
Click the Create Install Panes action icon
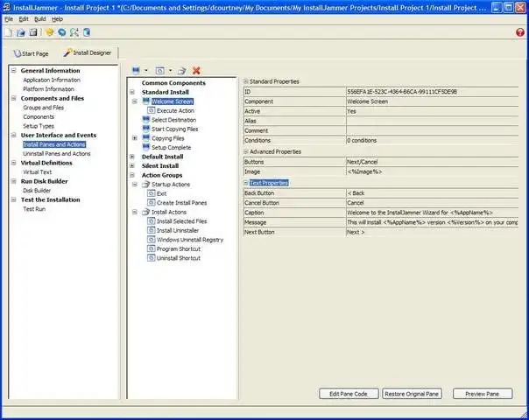(152, 203)
